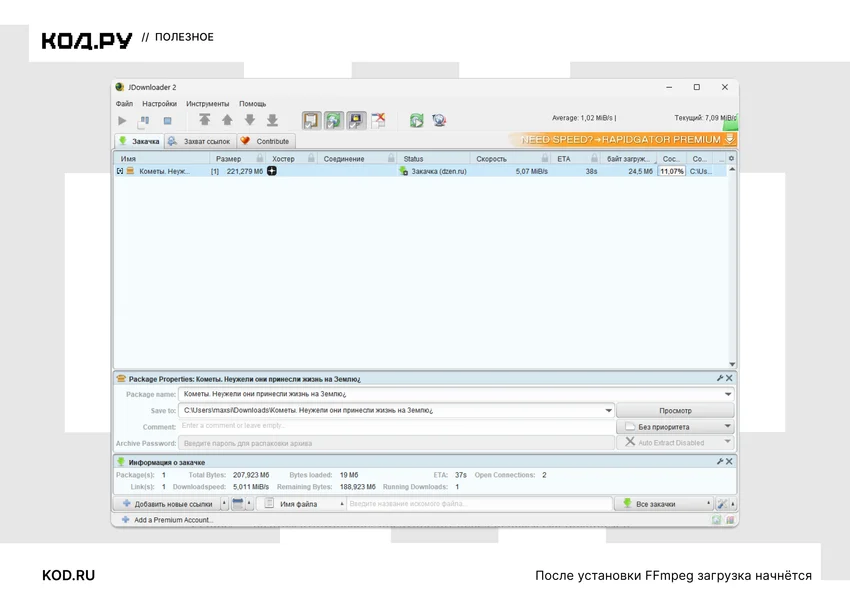This screenshot has height=605, width=850.
Task: Click the hoster icon in Кометы row
Action: [x=272, y=171]
